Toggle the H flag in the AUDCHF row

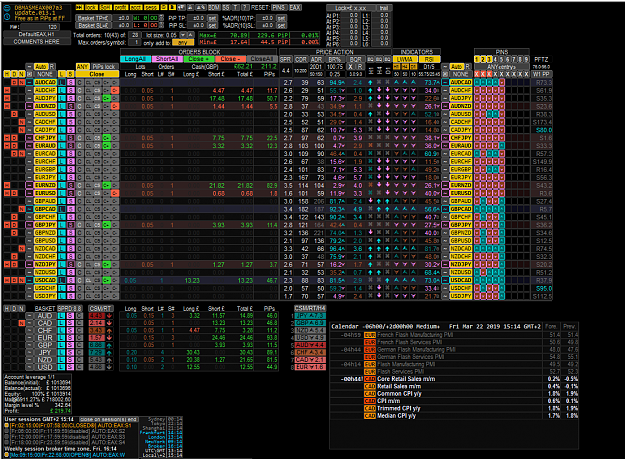pos(7,90)
